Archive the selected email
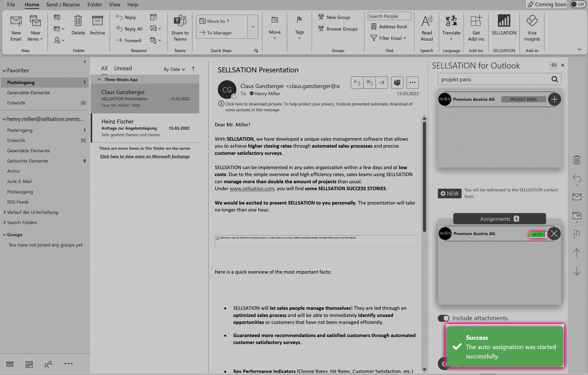Viewport: 588px width, 375px height. coord(97,25)
